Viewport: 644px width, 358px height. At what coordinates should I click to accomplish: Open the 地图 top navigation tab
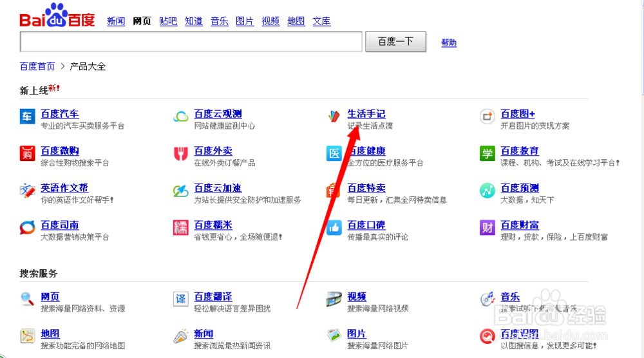(x=296, y=21)
